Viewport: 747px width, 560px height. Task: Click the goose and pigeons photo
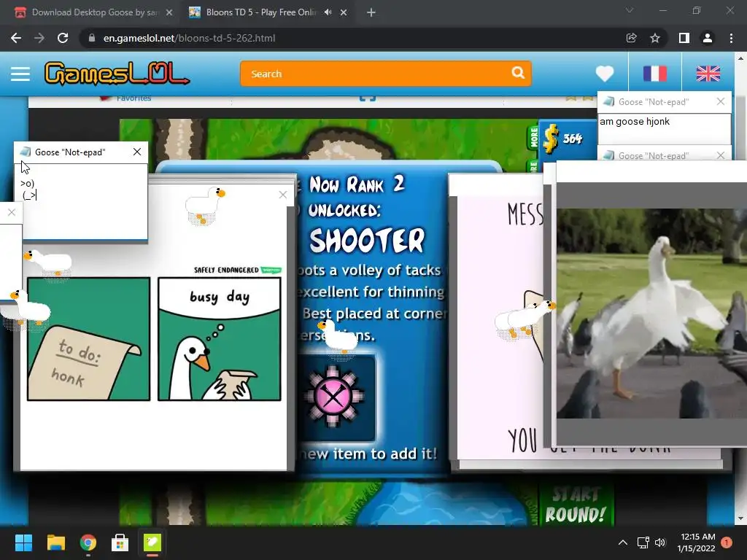[651, 314]
